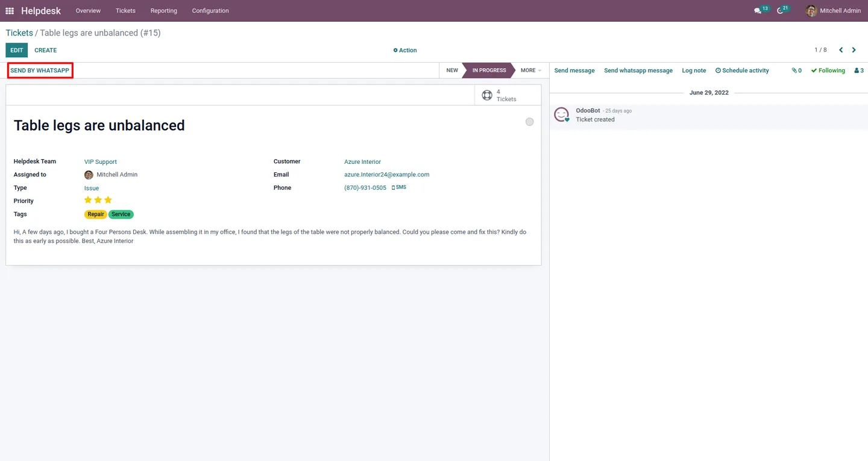
Task: Click Schedule activity
Action: click(742, 71)
